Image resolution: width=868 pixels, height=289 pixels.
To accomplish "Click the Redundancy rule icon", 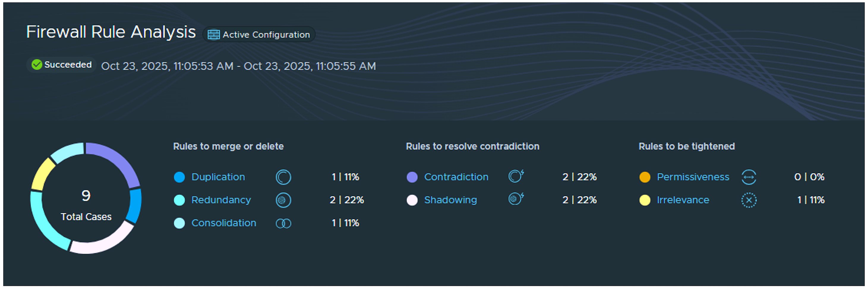I will (283, 200).
